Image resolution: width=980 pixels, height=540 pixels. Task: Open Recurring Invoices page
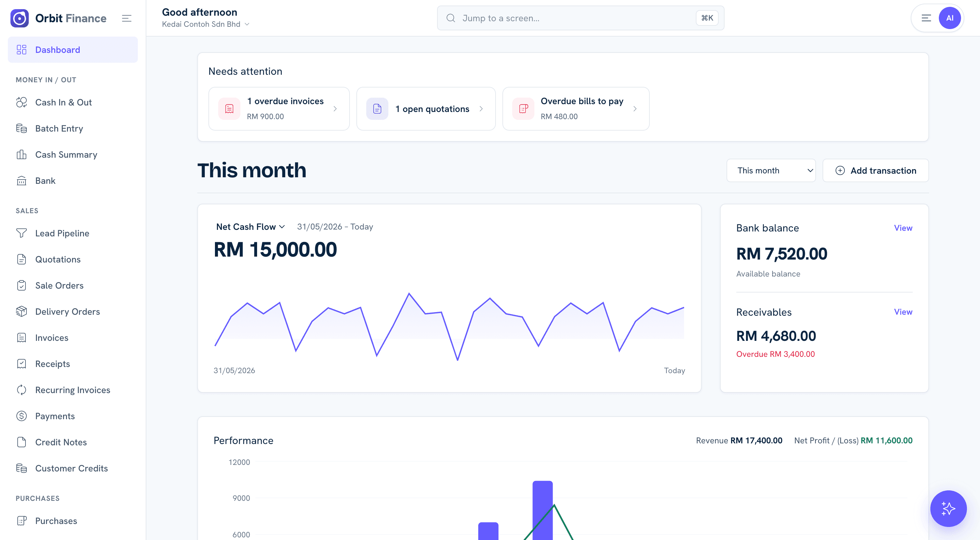tap(73, 390)
